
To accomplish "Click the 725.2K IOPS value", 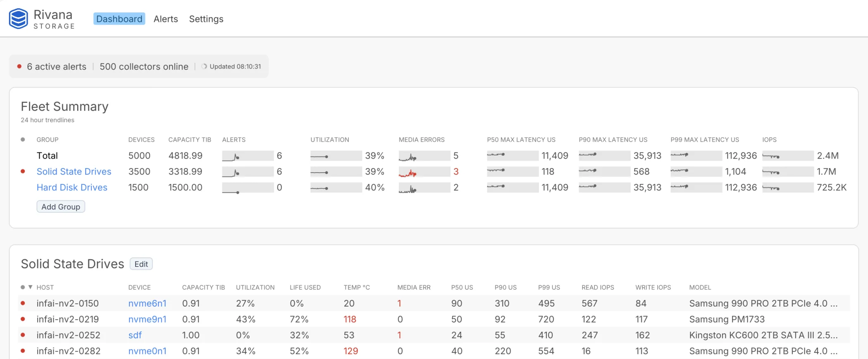I will [x=832, y=188].
